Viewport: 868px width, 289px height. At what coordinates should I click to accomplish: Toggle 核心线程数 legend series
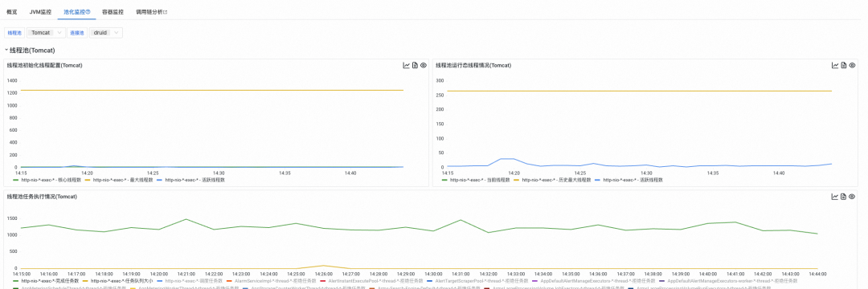47,180
